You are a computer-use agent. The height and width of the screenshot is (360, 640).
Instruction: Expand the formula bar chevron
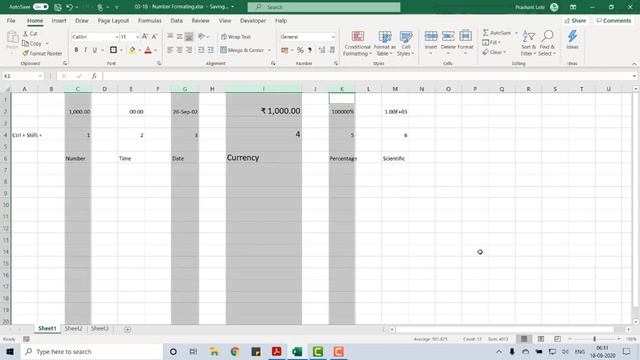(x=634, y=76)
